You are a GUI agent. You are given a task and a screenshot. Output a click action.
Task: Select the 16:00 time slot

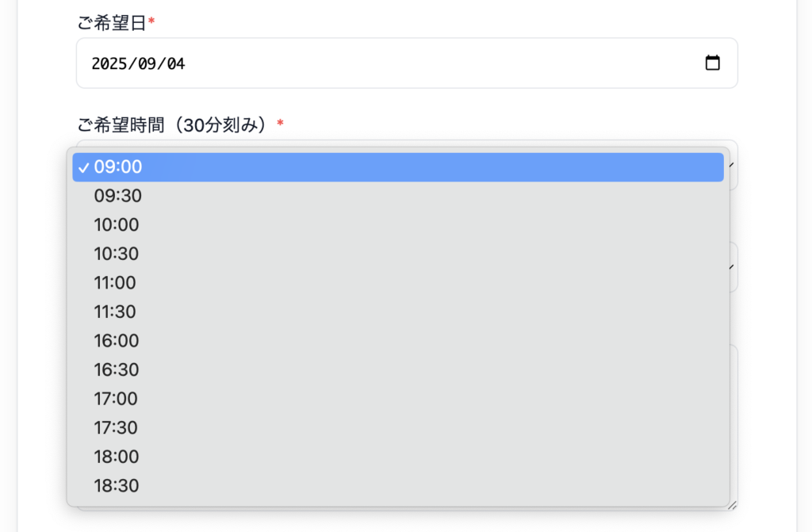[398, 341]
